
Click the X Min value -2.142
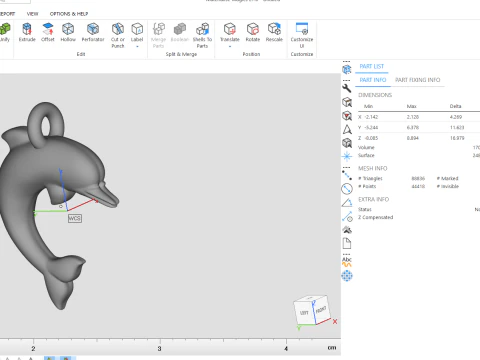click(371, 117)
